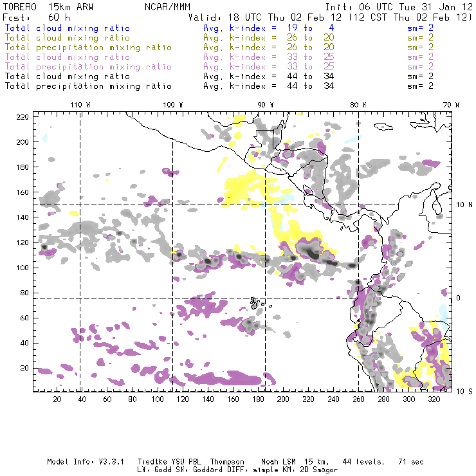Select the "LW: Godd" footer text
The image size is (476, 476).
click(x=154, y=470)
